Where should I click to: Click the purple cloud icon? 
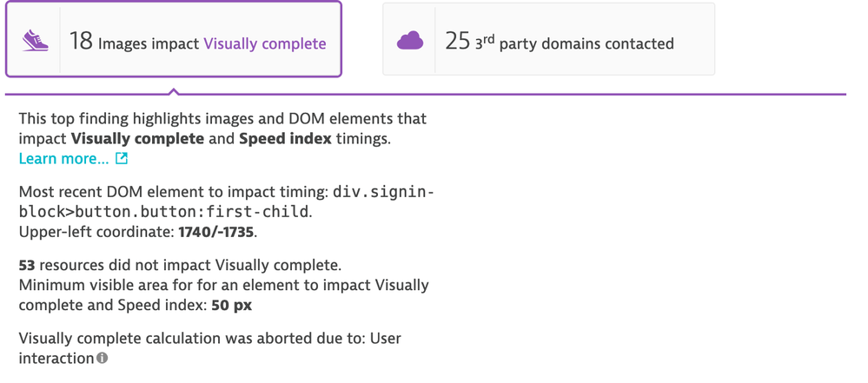410,40
